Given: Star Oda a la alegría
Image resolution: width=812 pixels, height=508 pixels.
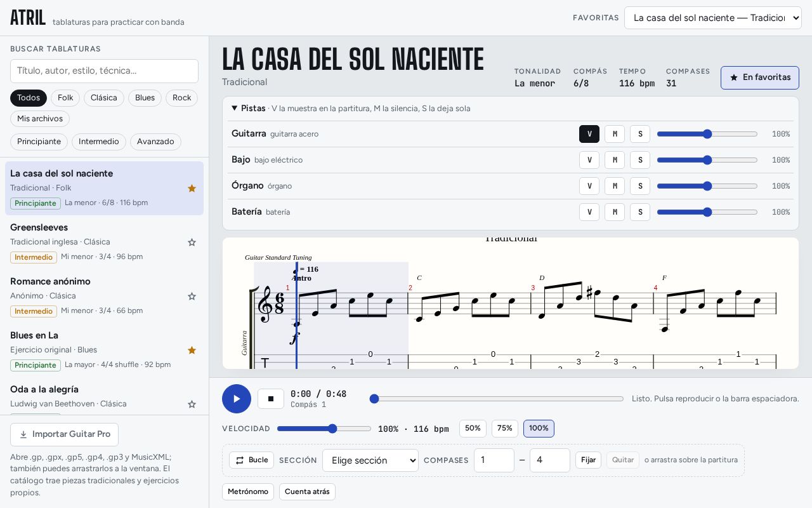Looking at the screenshot, I should click(192, 404).
